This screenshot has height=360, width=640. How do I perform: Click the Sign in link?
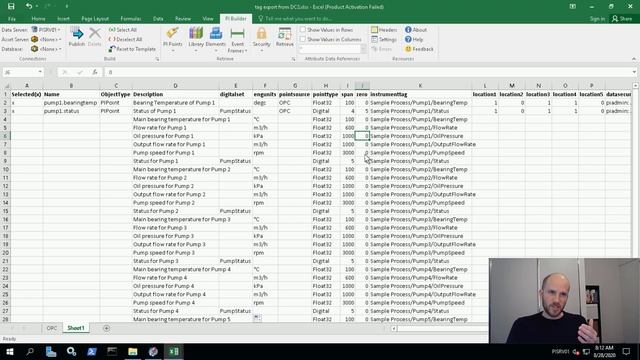coord(597,19)
